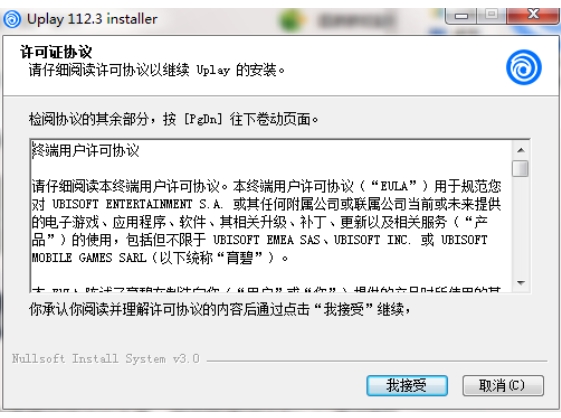
Task: Click the subtitle about continuing the Uplay installation
Action: 157,70
